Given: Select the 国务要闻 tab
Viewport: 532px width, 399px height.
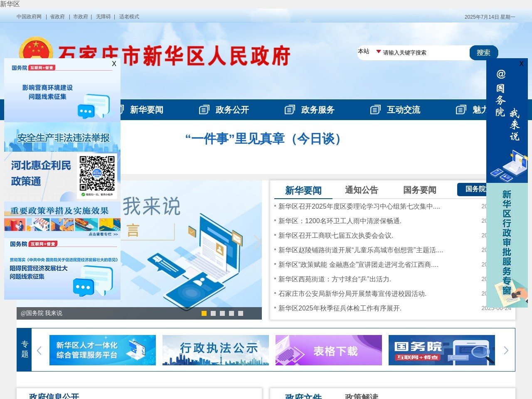Looking at the screenshot, I should [x=420, y=190].
